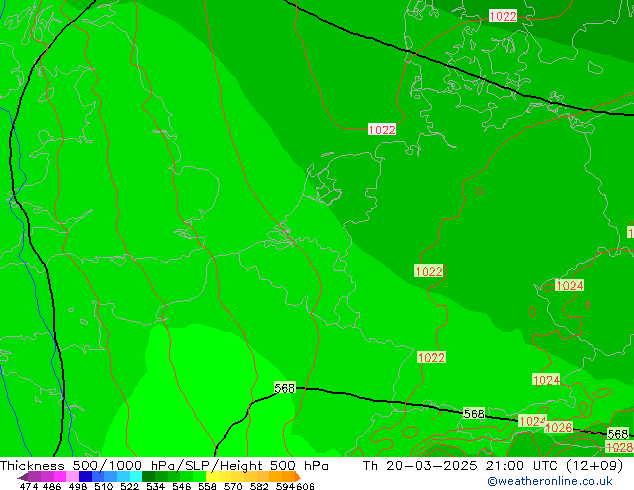Screen dimensions: 634x490
Task: Select the purple arrow at legend's low end
Action: pyautogui.click(x=23, y=477)
